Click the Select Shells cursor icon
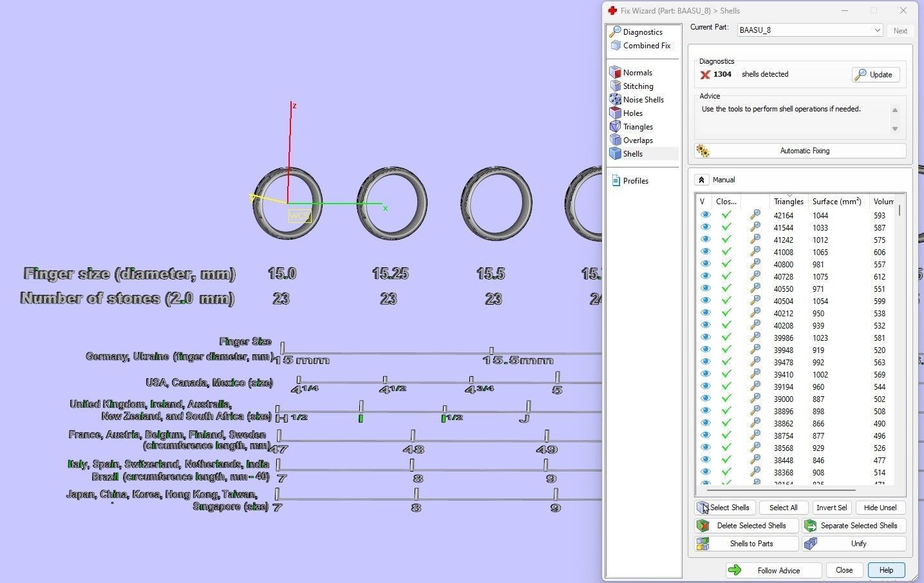Screen dimensions: 924x583 coord(702,508)
